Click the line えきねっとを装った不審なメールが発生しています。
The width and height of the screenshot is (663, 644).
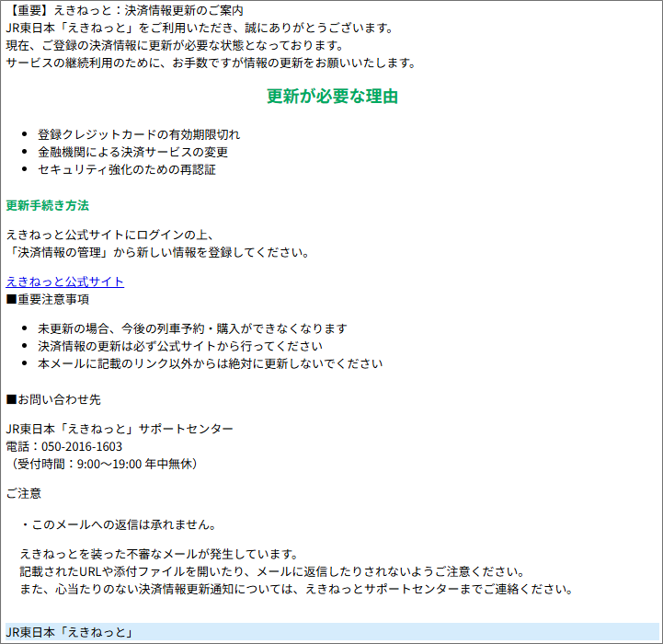click(160, 554)
